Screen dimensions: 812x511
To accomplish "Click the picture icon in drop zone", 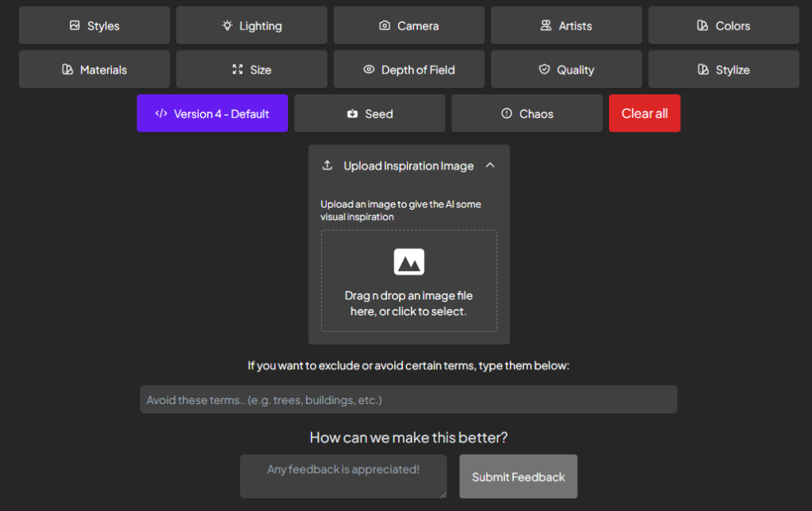I will [409, 261].
